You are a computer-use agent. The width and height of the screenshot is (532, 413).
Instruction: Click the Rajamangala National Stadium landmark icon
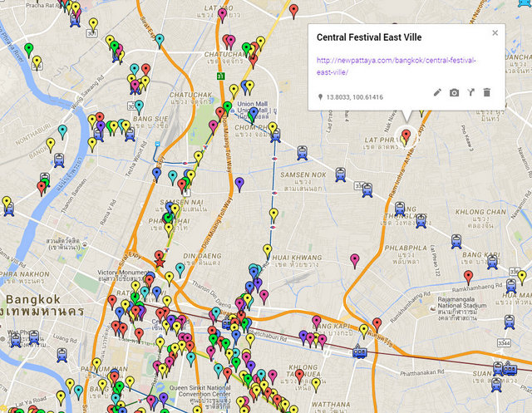(432, 308)
